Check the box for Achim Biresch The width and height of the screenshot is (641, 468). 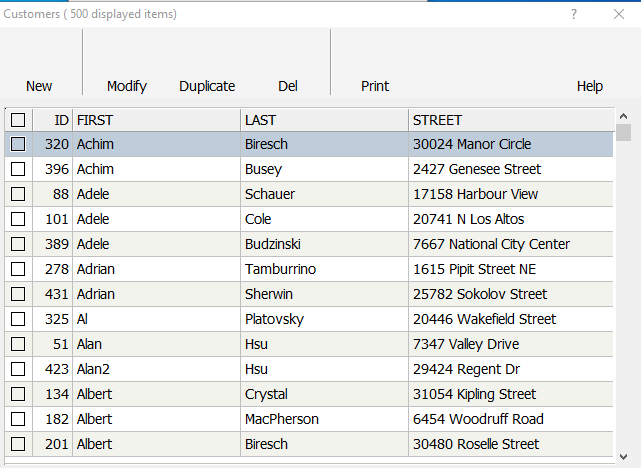pos(18,144)
